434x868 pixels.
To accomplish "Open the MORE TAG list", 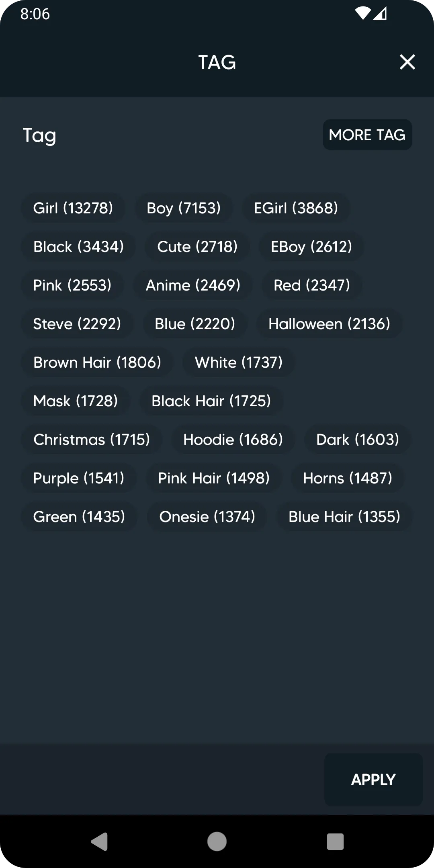I will pos(367,135).
